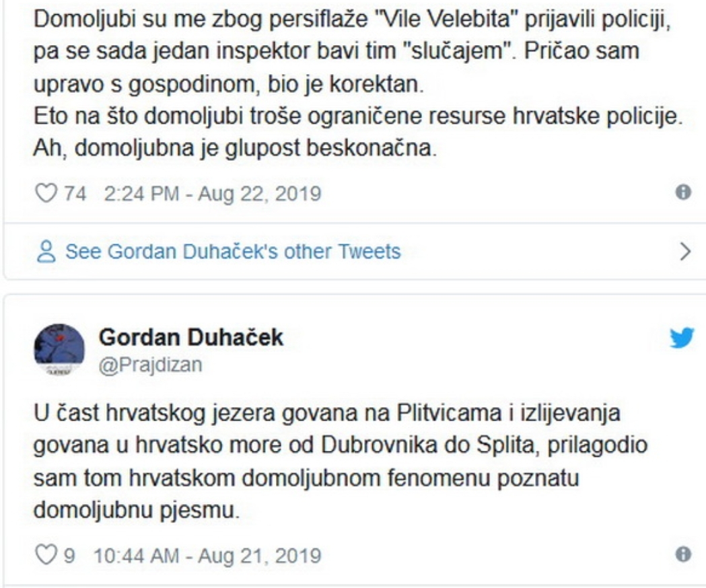This screenshot has height=588, width=706.
Task: Open Gordan Duhaček's profile avatar
Action: coord(59,348)
